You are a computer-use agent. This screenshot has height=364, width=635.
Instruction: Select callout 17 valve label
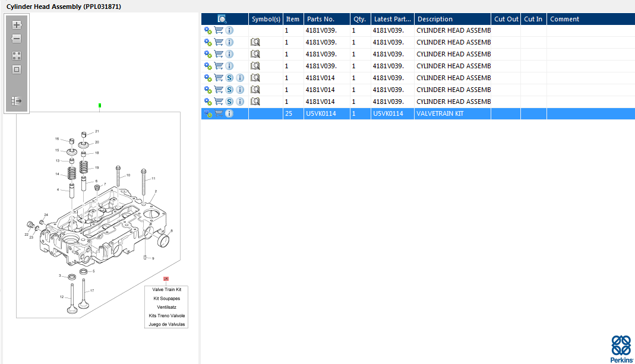(92, 291)
